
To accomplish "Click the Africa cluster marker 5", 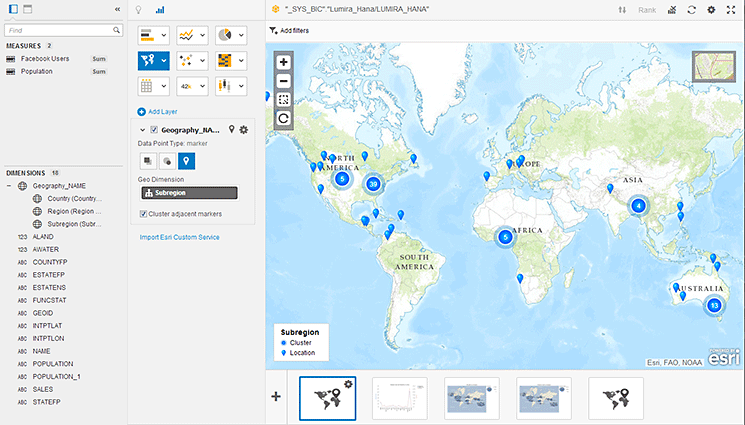I will coord(506,237).
